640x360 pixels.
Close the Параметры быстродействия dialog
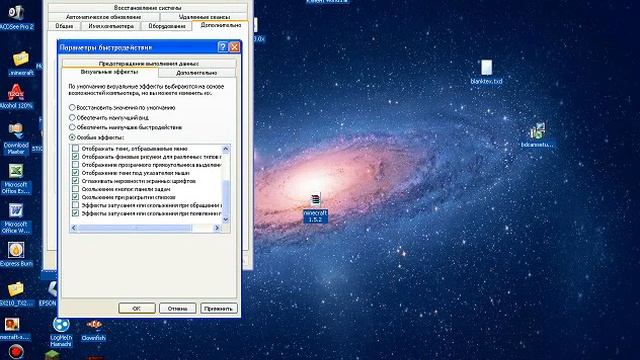click(235, 47)
